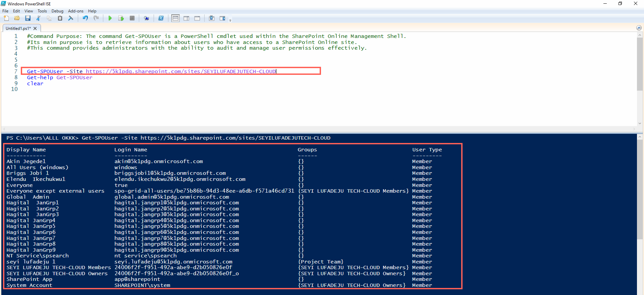This screenshot has height=295, width=644.
Task: Script pane scrollbar up arrow
Action: (640, 35)
